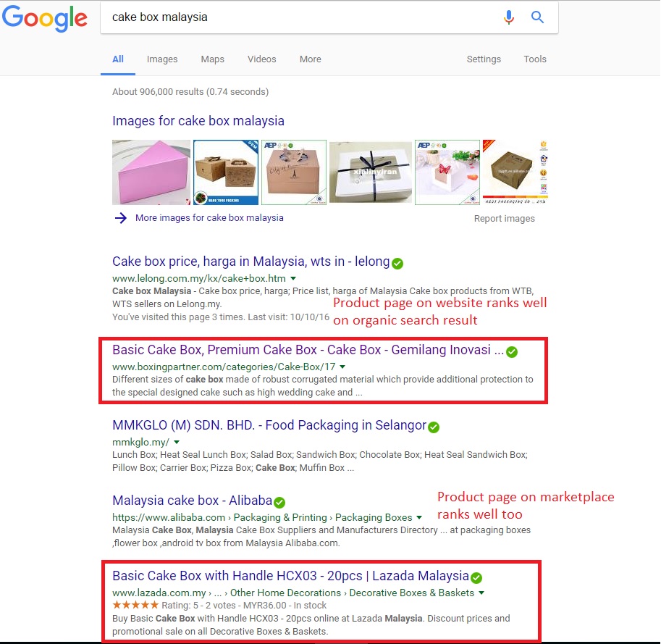Click the arrow beside More images link

[x=121, y=218]
